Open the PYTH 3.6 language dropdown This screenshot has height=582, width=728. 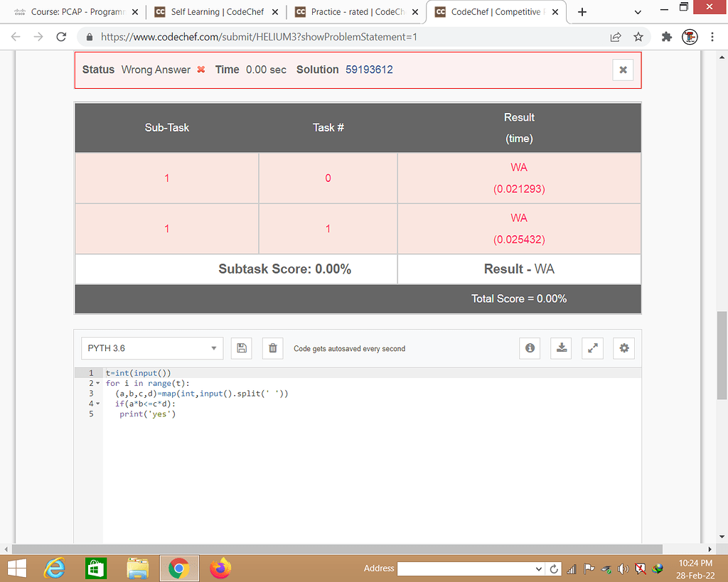click(152, 348)
